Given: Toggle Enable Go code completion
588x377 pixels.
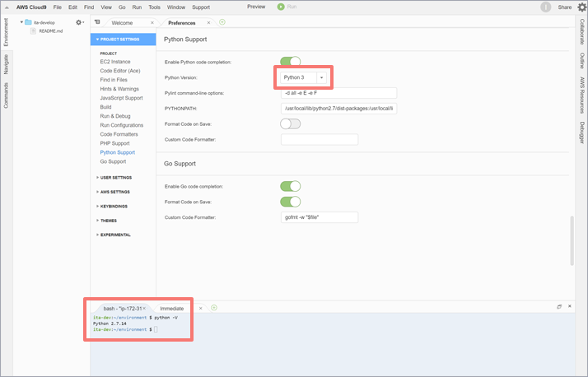Looking at the screenshot, I should point(290,186).
